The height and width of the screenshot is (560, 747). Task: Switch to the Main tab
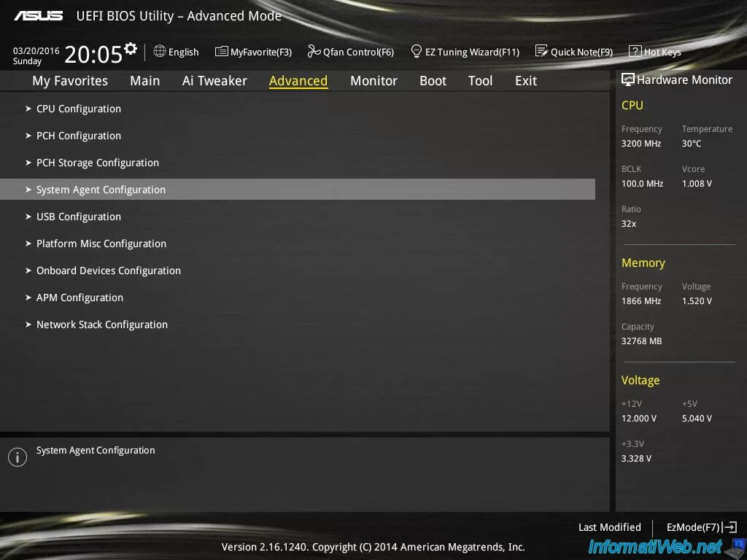click(145, 81)
